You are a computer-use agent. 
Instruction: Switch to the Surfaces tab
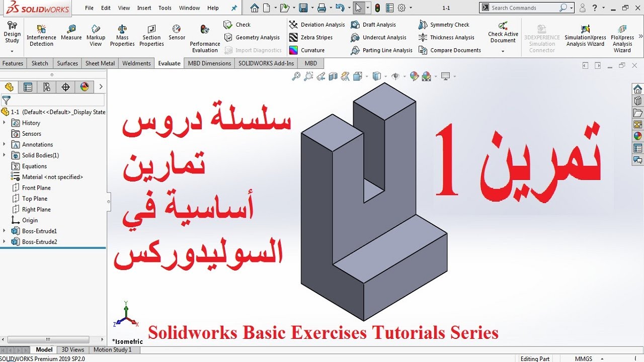(67, 63)
